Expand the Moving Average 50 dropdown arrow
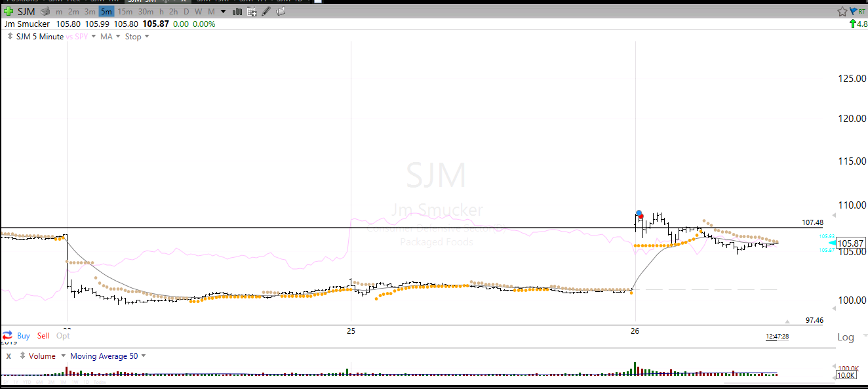This screenshot has width=868, height=389. click(x=144, y=356)
